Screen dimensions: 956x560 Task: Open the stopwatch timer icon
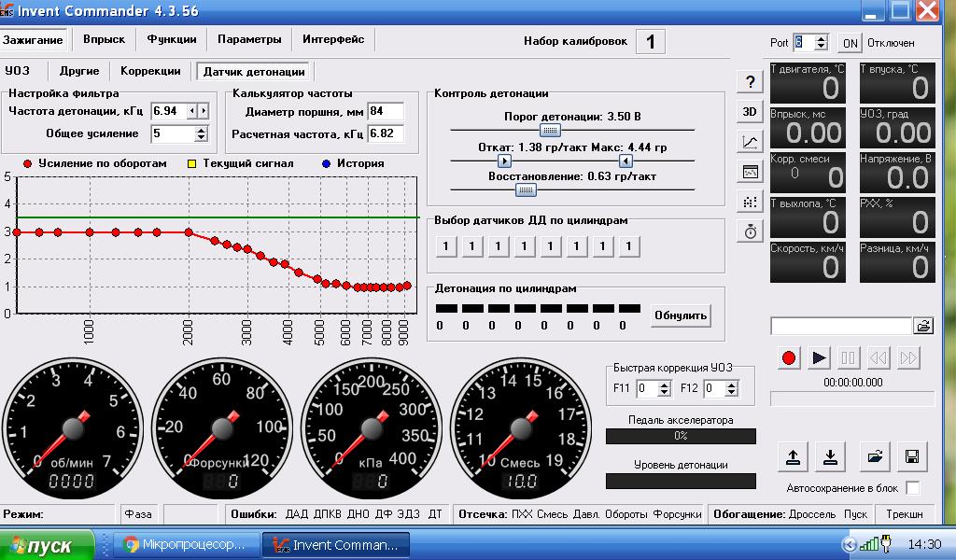[x=750, y=231]
